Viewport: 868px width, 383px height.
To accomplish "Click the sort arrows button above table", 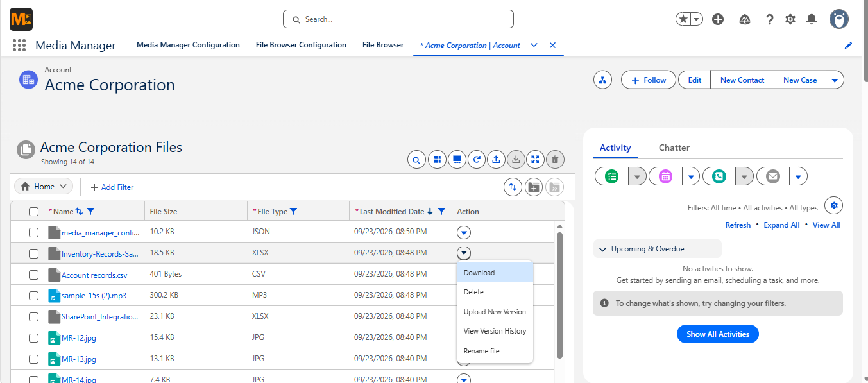I will pyautogui.click(x=513, y=187).
